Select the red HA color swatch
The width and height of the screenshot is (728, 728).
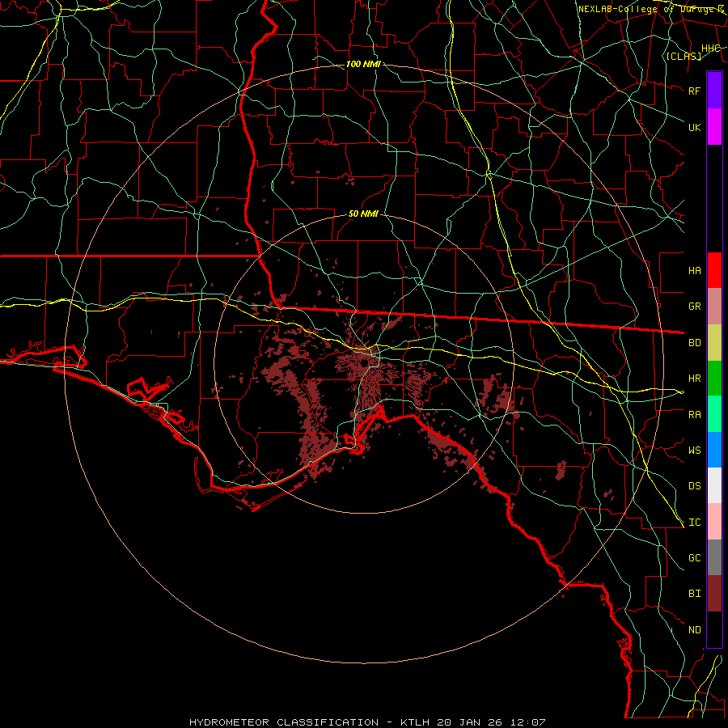[x=714, y=270]
